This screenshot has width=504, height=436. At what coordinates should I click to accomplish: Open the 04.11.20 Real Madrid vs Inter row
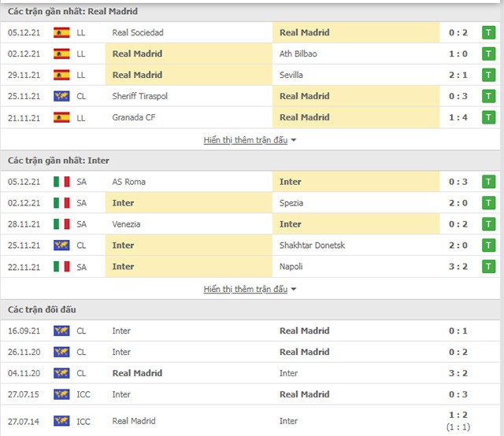tap(250, 373)
